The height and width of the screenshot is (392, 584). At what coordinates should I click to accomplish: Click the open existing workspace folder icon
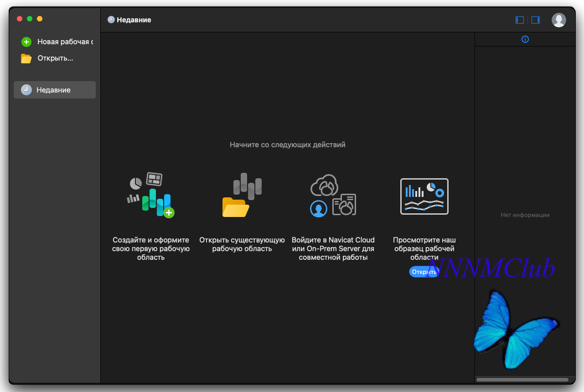pyautogui.click(x=242, y=195)
